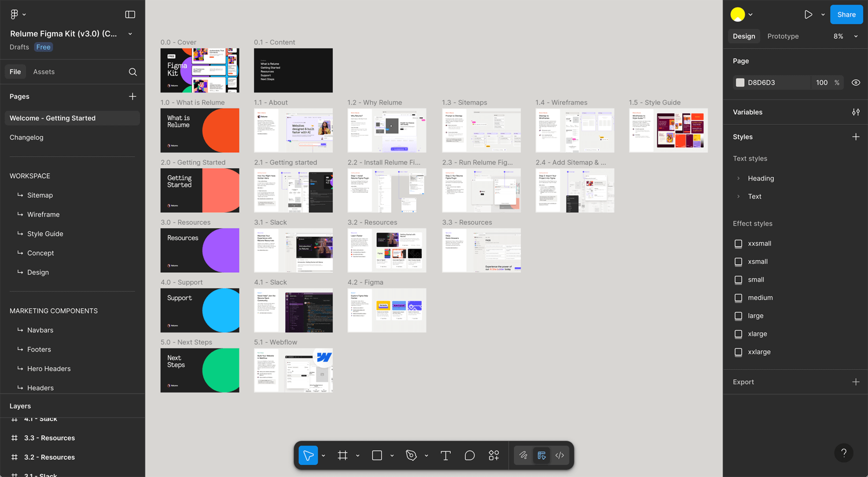Open the Frame tools dropdown arrow

pos(358,456)
